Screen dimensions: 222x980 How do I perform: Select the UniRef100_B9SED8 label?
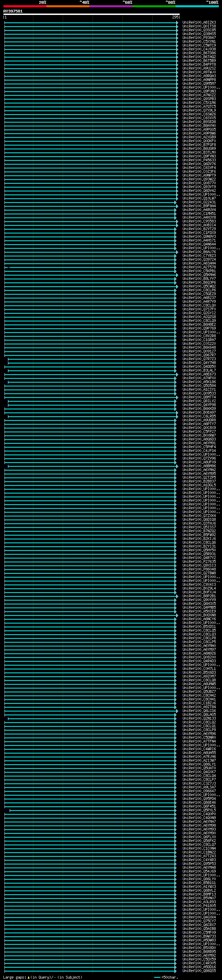199,122
